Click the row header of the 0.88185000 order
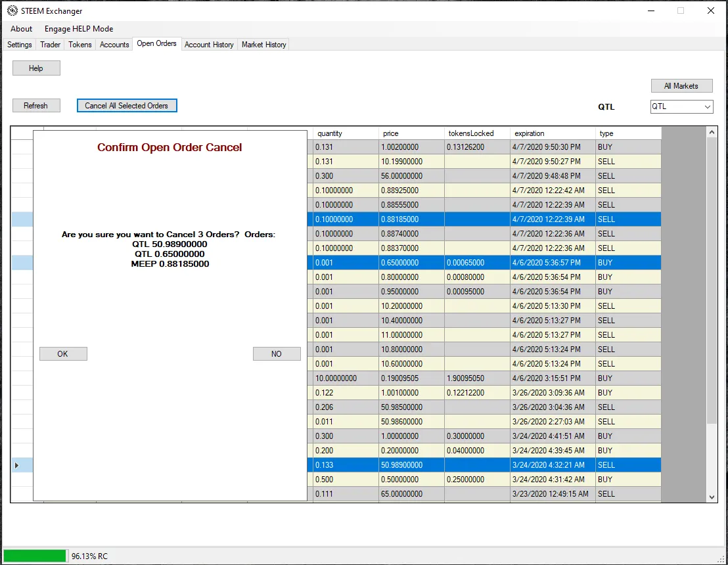 tap(22, 219)
